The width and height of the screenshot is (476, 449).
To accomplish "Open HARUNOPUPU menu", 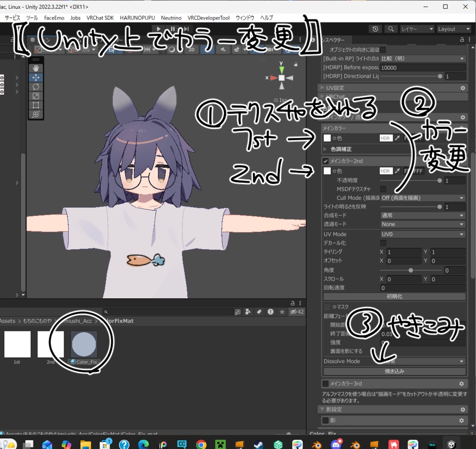I will pyautogui.click(x=137, y=18).
